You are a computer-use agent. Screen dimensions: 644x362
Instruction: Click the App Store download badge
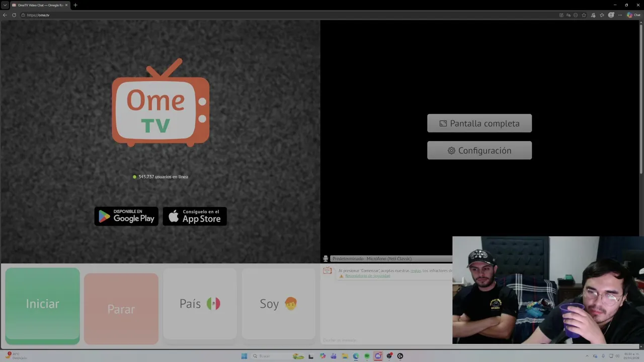195,216
